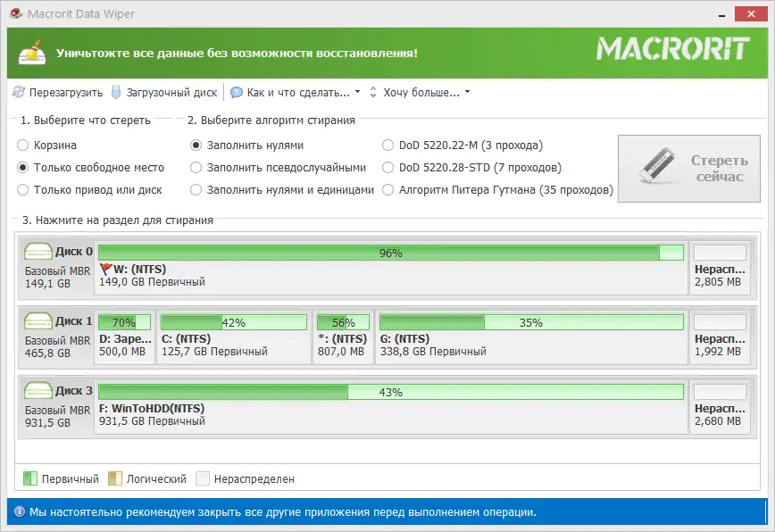Click F: WinToHDD(NTFS) label
The height and width of the screenshot is (532, 775).
tap(152, 409)
